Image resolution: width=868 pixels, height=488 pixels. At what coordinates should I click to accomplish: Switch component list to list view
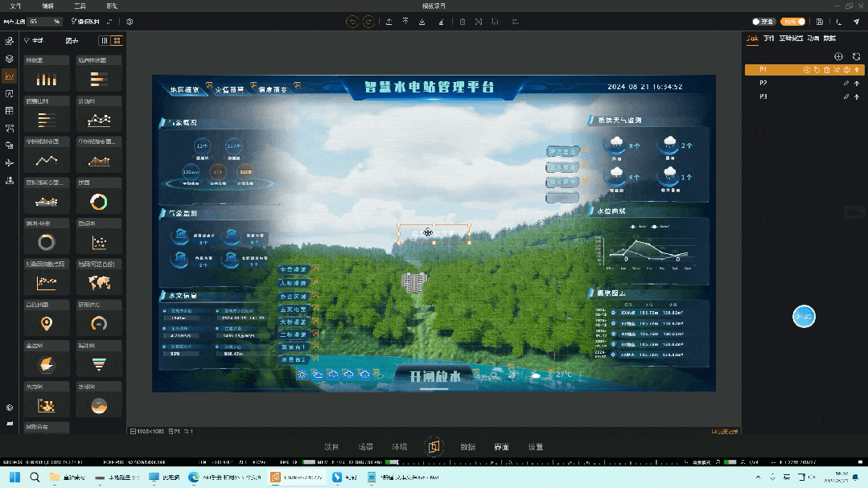click(104, 40)
